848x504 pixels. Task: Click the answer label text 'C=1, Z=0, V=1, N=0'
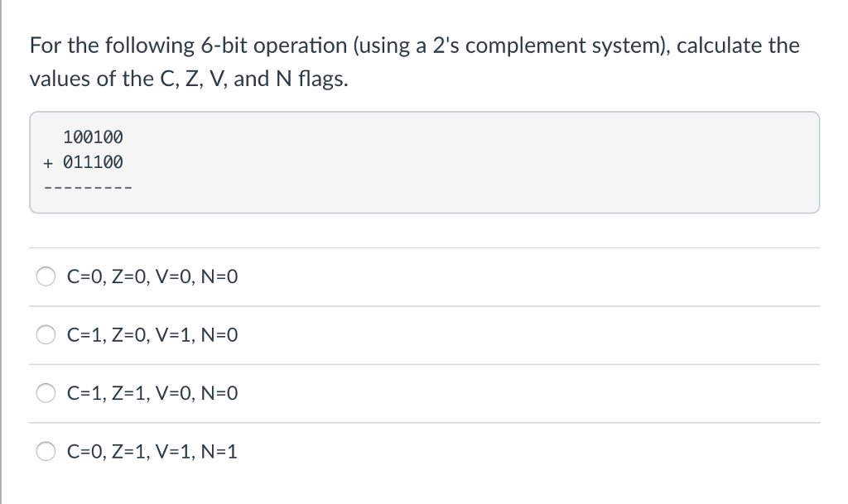pos(152,335)
